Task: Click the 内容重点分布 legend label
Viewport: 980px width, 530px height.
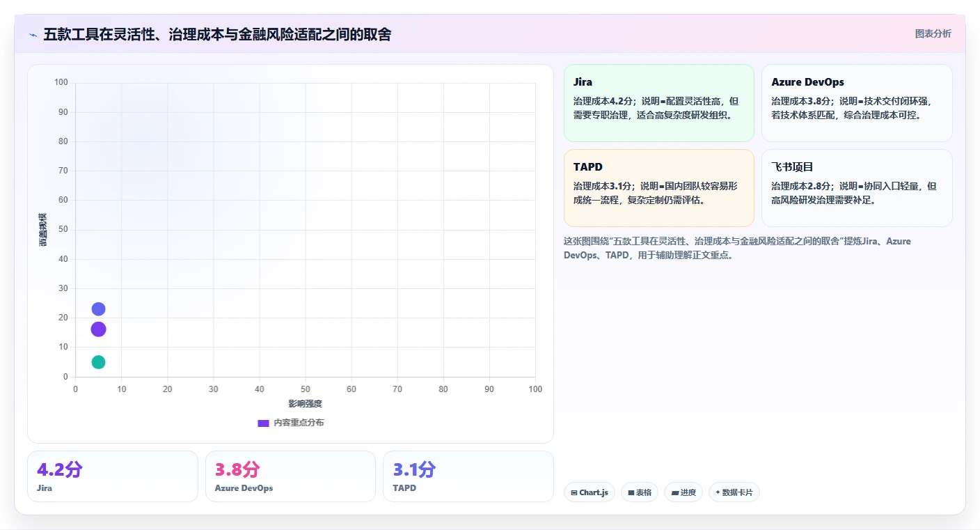Action: click(299, 423)
